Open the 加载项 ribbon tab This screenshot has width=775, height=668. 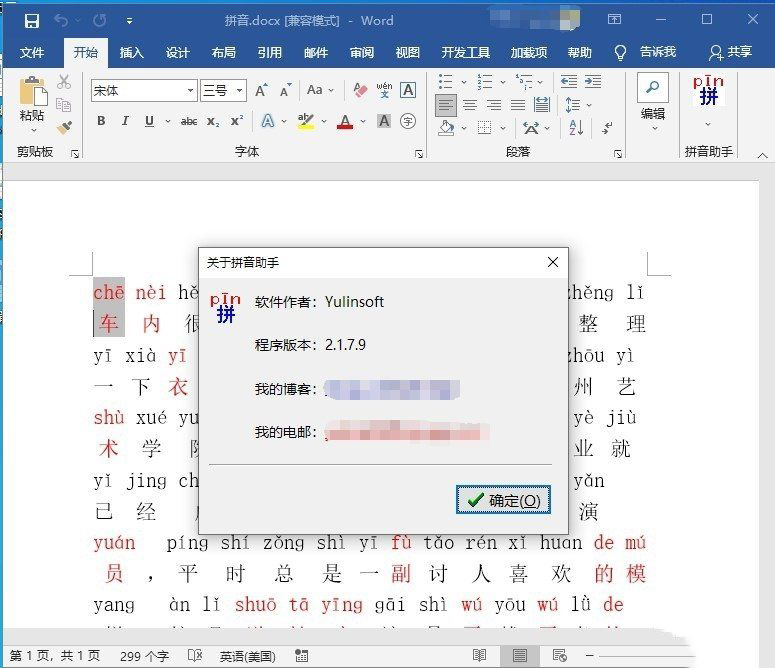pyautogui.click(x=529, y=52)
